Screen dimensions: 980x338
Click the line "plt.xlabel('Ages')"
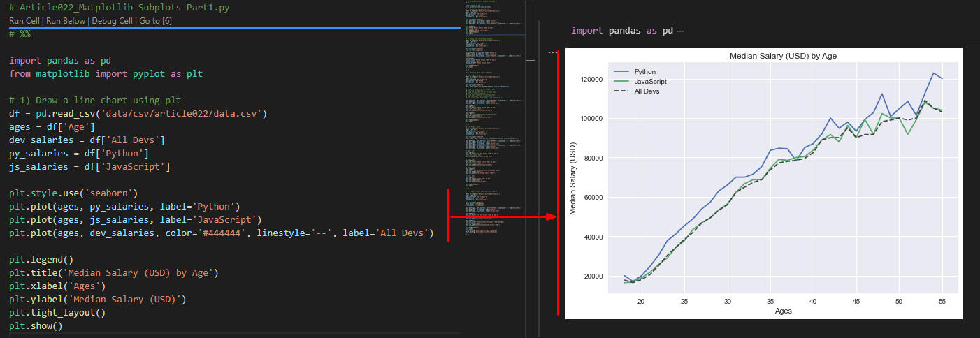pyautogui.click(x=57, y=286)
